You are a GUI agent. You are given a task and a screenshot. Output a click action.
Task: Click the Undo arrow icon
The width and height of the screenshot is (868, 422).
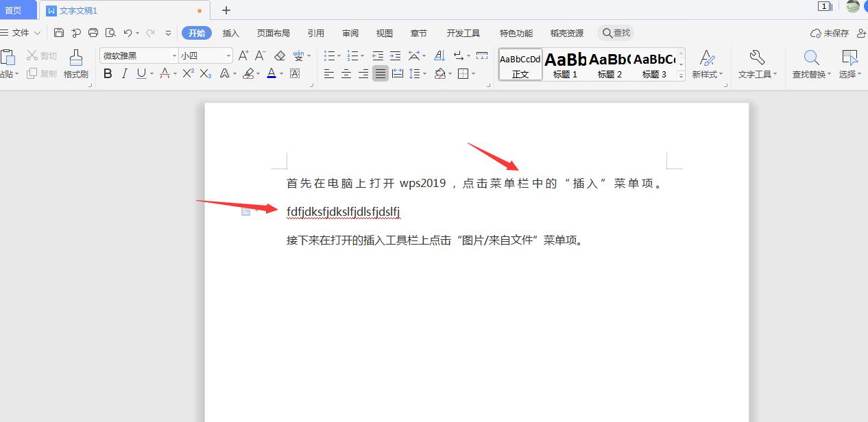point(128,33)
